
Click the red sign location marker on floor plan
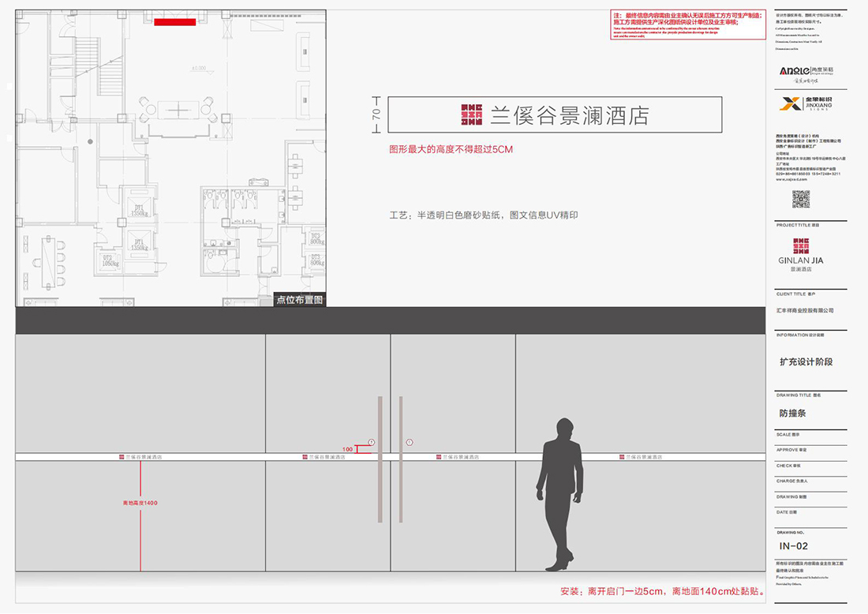coord(174,22)
